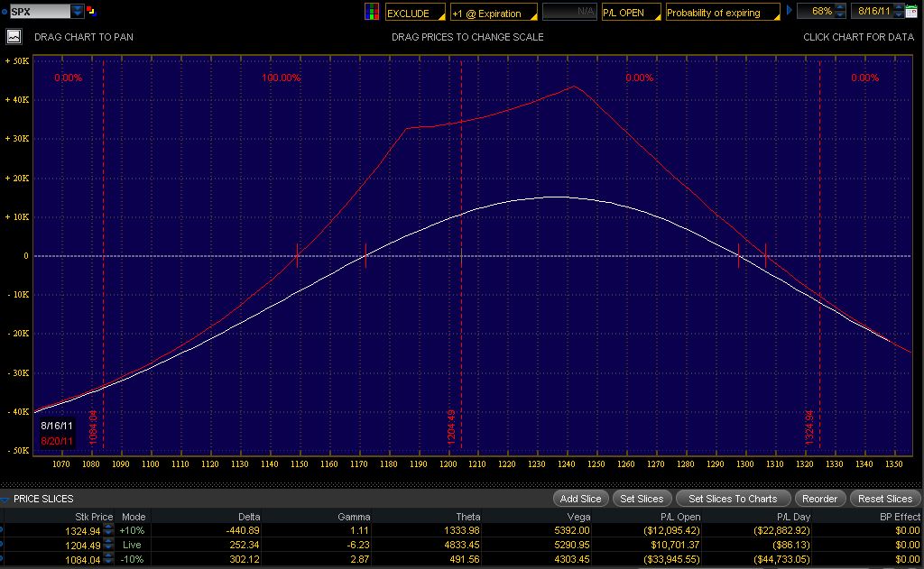The image size is (924, 569).
Task: Click the ($12,095.42) P/L Open value
Action: click(x=671, y=531)
